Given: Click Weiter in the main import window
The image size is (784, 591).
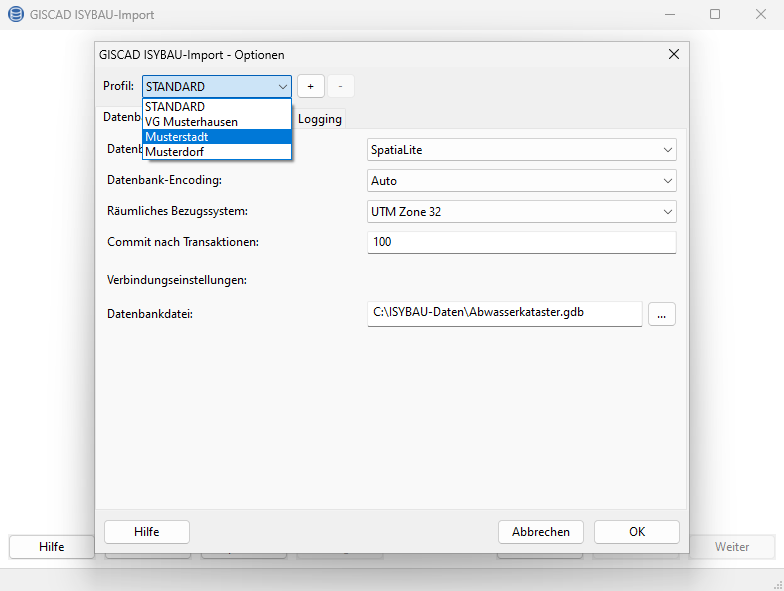Looking at the screenshot, I should [x=732, y=546].
